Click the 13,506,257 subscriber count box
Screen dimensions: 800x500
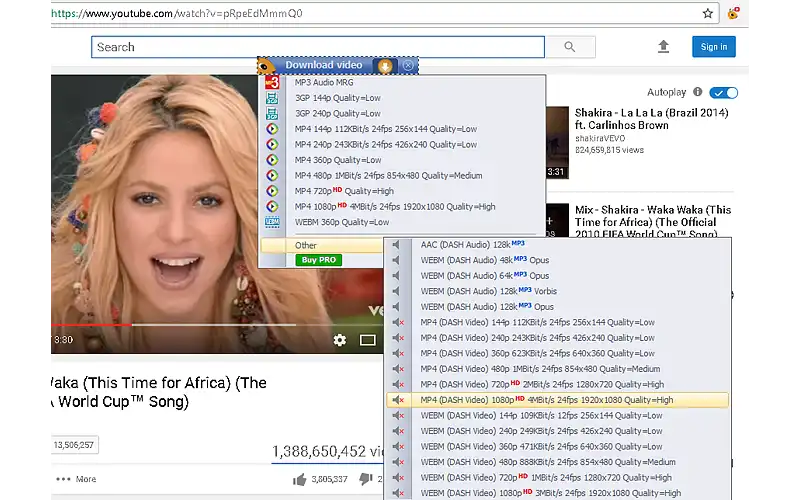74,445
